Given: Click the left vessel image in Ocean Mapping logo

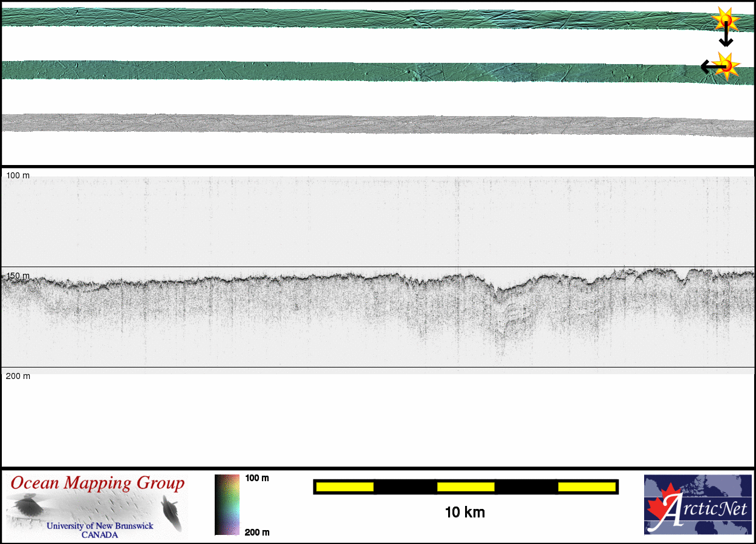Looking at the screenshot, I should (26, 506).
